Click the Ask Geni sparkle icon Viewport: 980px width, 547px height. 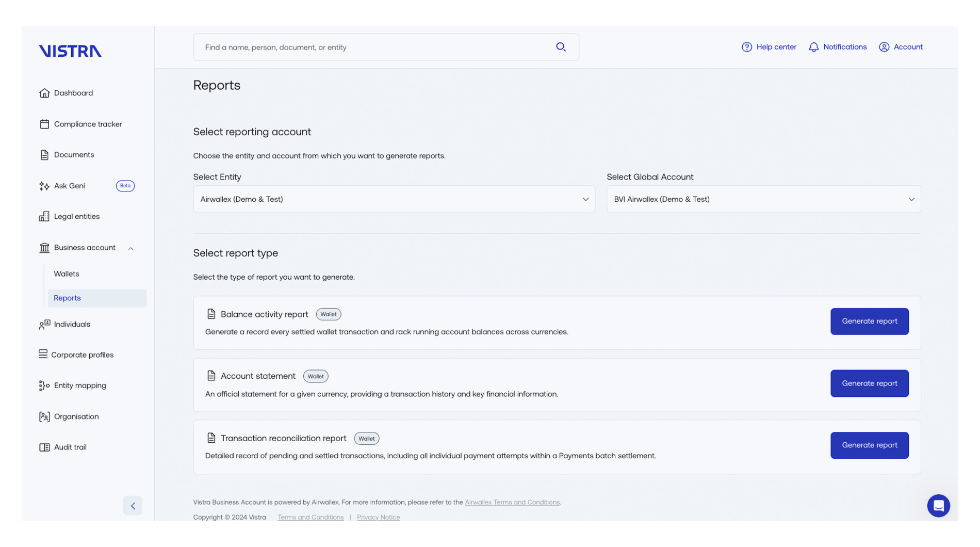click(x=44, y=186)
